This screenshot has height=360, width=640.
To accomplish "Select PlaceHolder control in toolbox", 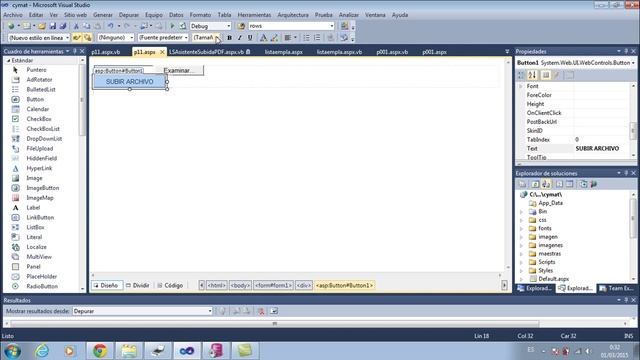I will [42, 276].
